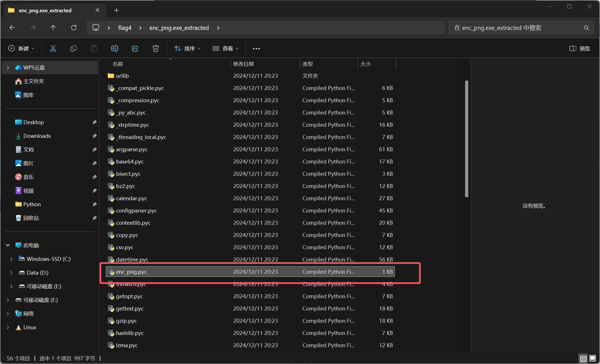Expand Linux tree node

[8, 327]
